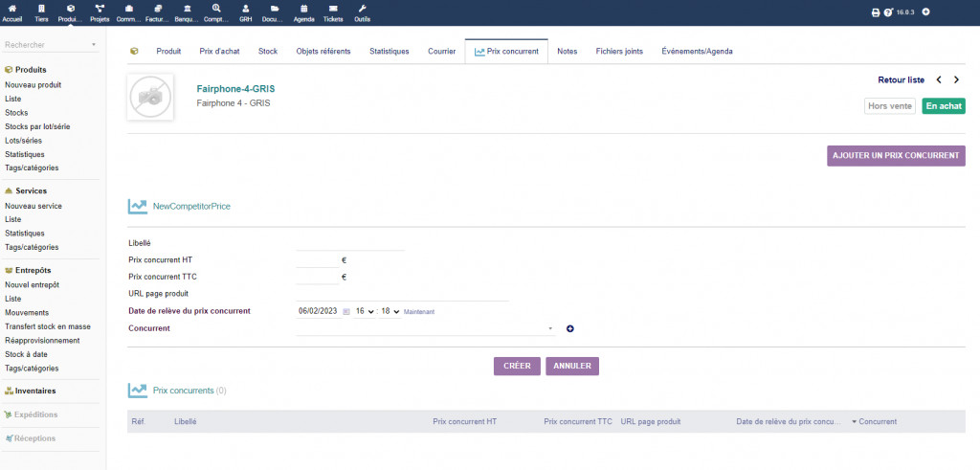Toggle the Hors vente status
The height and width of the screenshot is (470, 980).
(x=890, y=106)
